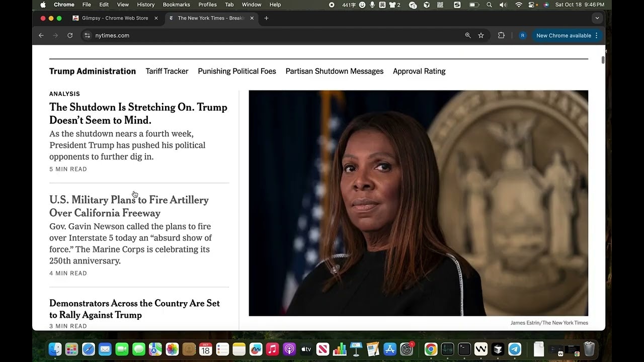Reload the nytimes.com page
Image resolution: width=644 pixels, height=362 pixels.
click(x=70, y=35)
